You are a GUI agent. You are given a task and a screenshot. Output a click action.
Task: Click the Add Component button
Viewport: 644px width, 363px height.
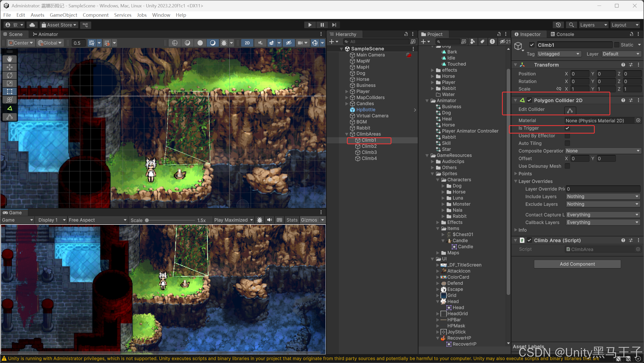[x=577, y=264]
